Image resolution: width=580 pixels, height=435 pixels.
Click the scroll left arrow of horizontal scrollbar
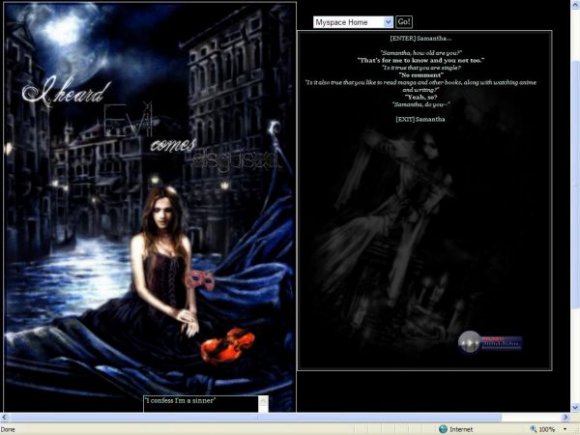(4, 417)
